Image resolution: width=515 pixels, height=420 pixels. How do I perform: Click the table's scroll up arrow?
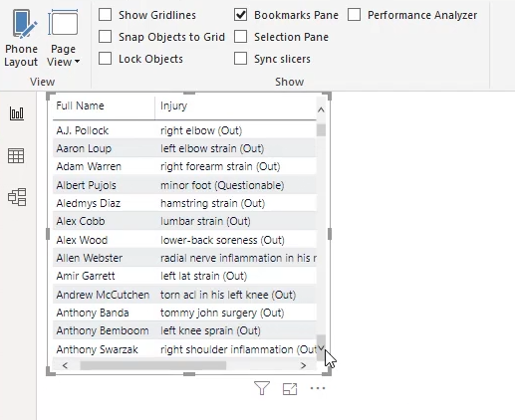pos(321,109)
